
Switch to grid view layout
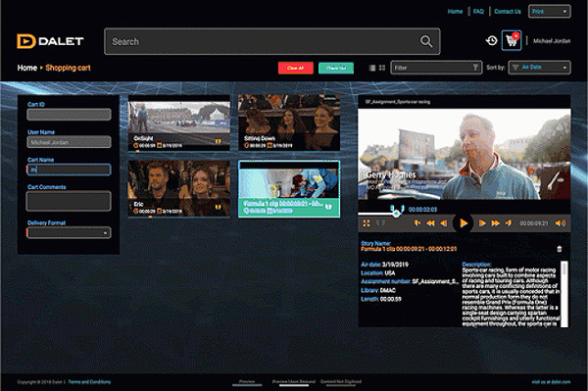[382, 68]
